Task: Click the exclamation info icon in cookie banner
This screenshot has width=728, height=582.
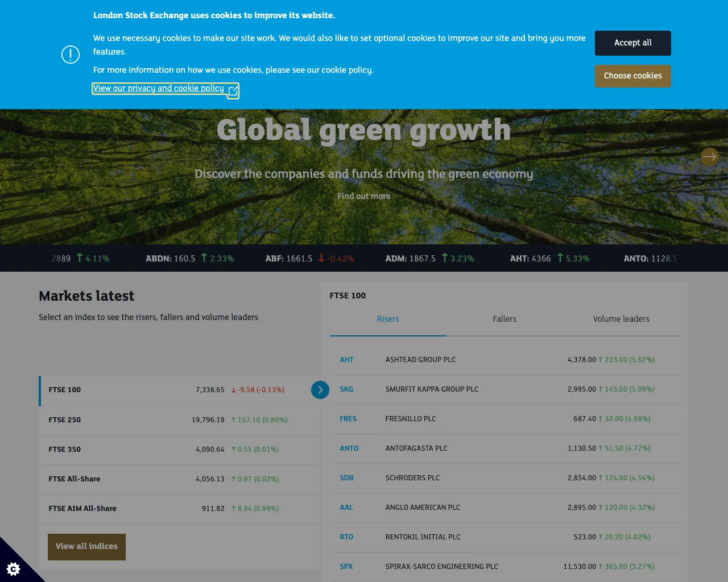Action: click(x=71, y=55)
